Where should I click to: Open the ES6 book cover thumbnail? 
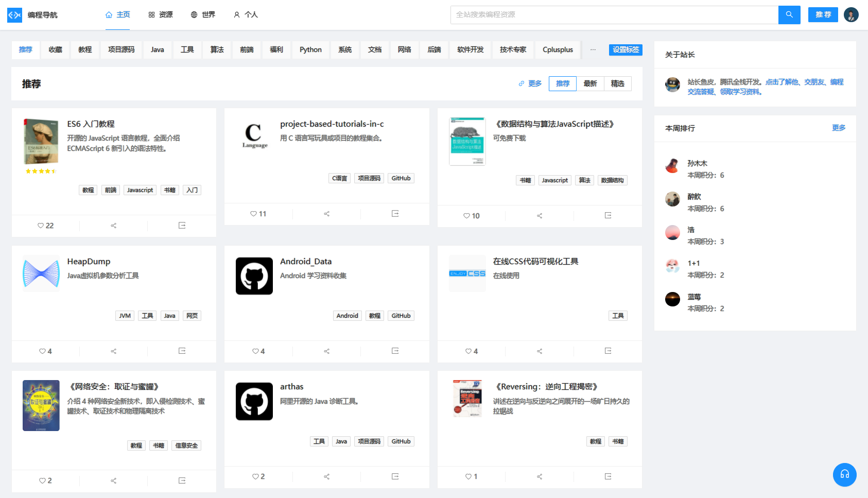click(x=41, y=142)
